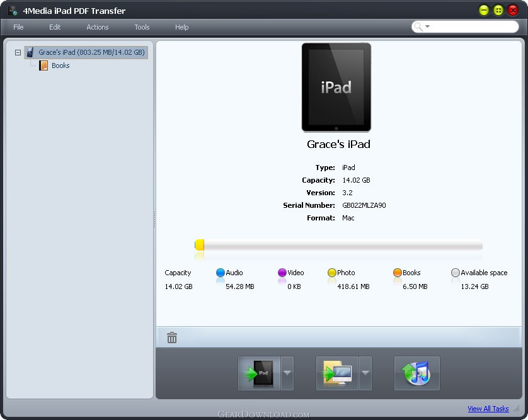
Task: Open the Edit menu
Action: [x=55, y=27]
